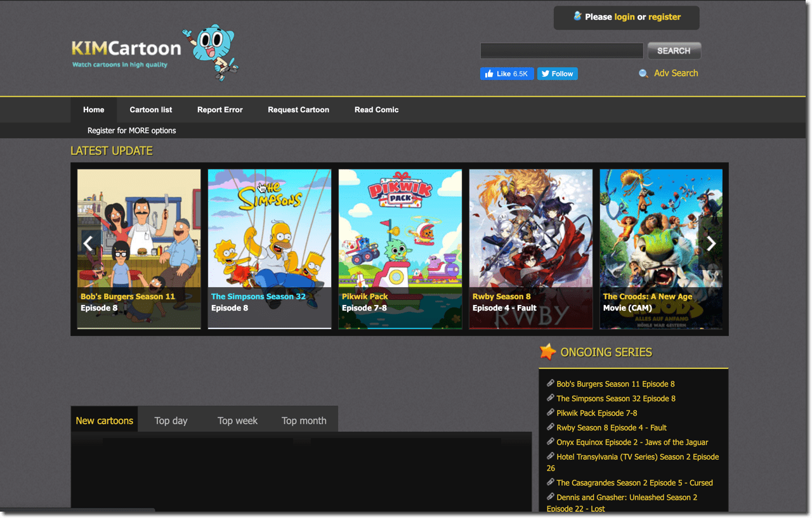Screen dimensions: 812x518
Task: Click the link icon beside Hotel Transylvania Season 2
Action: click(x=551, y=456)
